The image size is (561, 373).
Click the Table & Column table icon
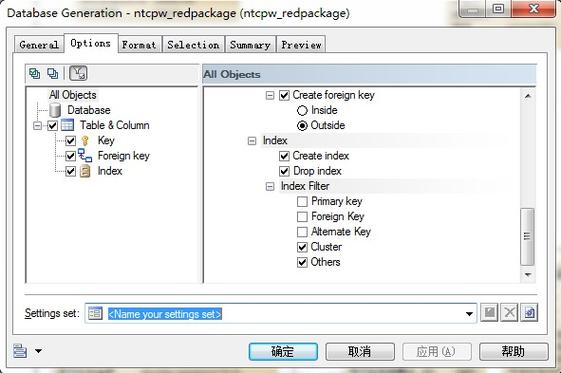[x=68, y=125]
